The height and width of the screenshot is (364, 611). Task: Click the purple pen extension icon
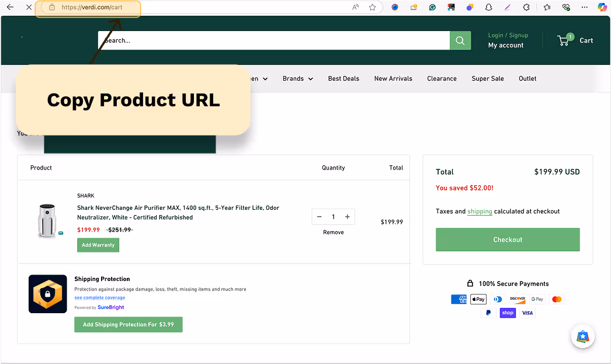tap(508, 7)
